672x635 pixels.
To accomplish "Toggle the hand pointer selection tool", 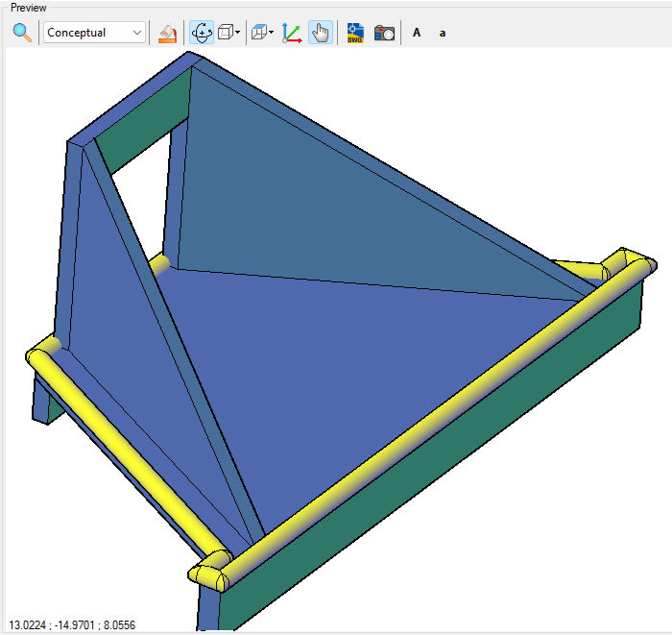I will click(x=321, y=33).
